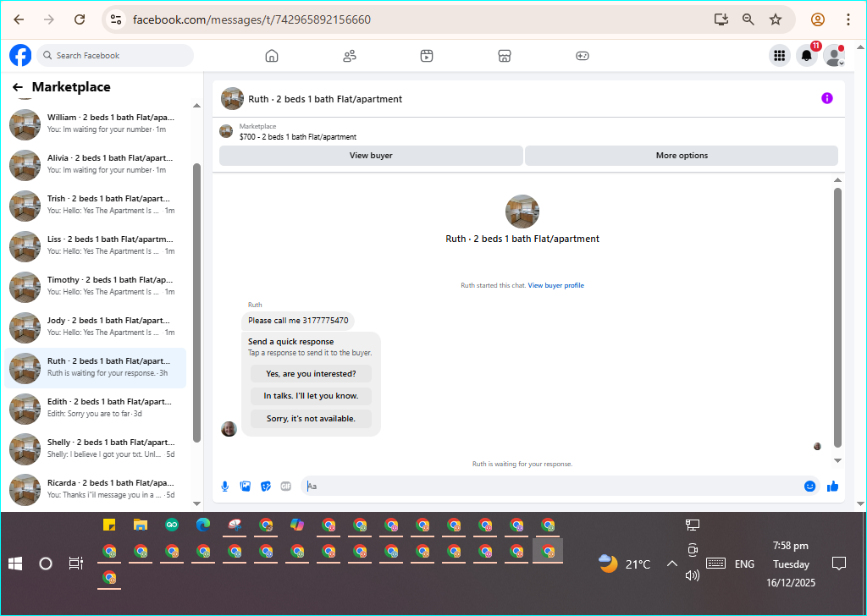Screen dimensions: 867x616
Task: Open Microsoft Edge from the taskbar
Action: click(203, 525)
